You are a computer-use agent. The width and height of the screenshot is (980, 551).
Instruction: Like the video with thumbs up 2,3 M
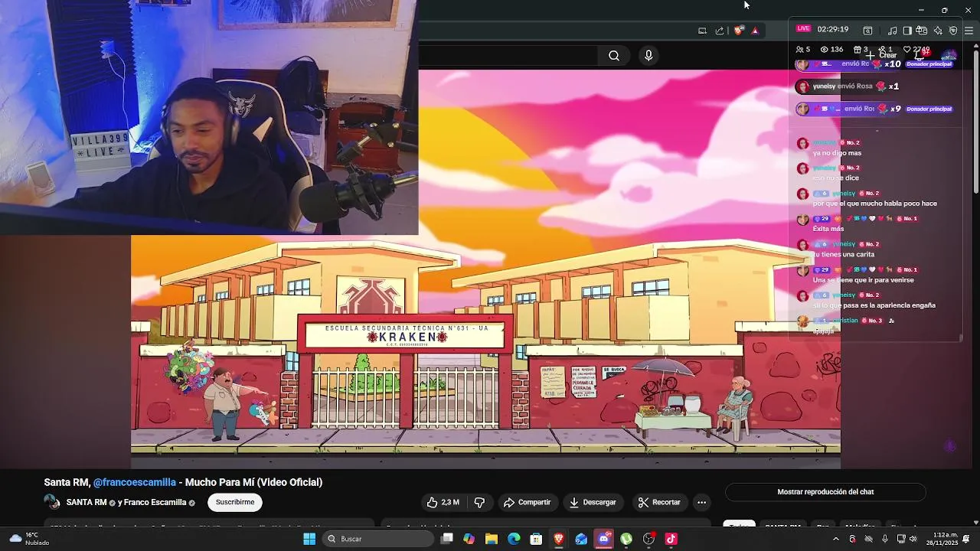click(x=443, y=502)
